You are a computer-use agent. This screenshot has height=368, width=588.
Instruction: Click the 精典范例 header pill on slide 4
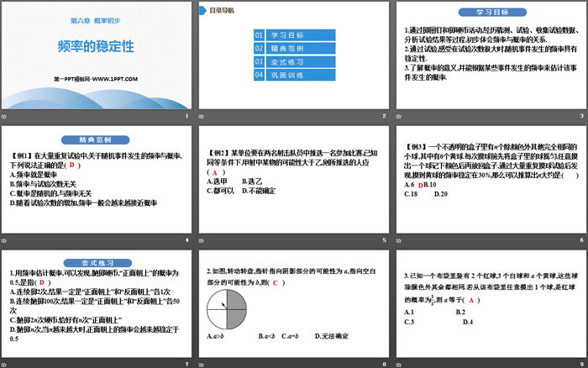click(x=95, y=140)
